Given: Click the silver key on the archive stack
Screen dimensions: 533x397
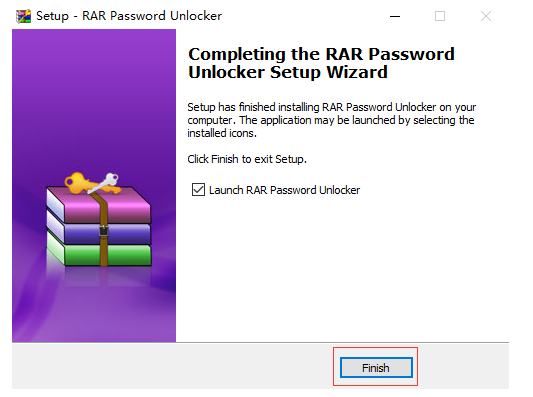Looking at the screenshot, I should [105, 182].
